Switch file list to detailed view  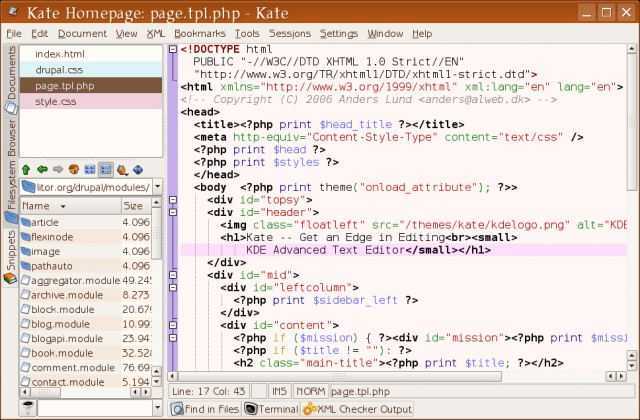click(106, 169)
